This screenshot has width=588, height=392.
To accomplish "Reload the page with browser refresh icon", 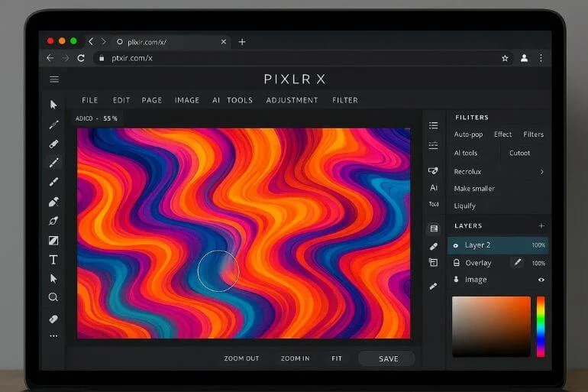I will point(81,58).
